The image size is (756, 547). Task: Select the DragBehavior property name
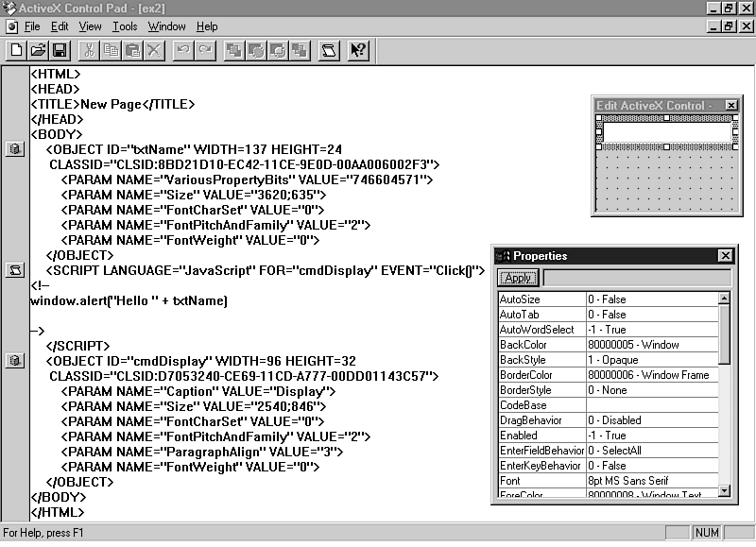(x=531, y=420)
